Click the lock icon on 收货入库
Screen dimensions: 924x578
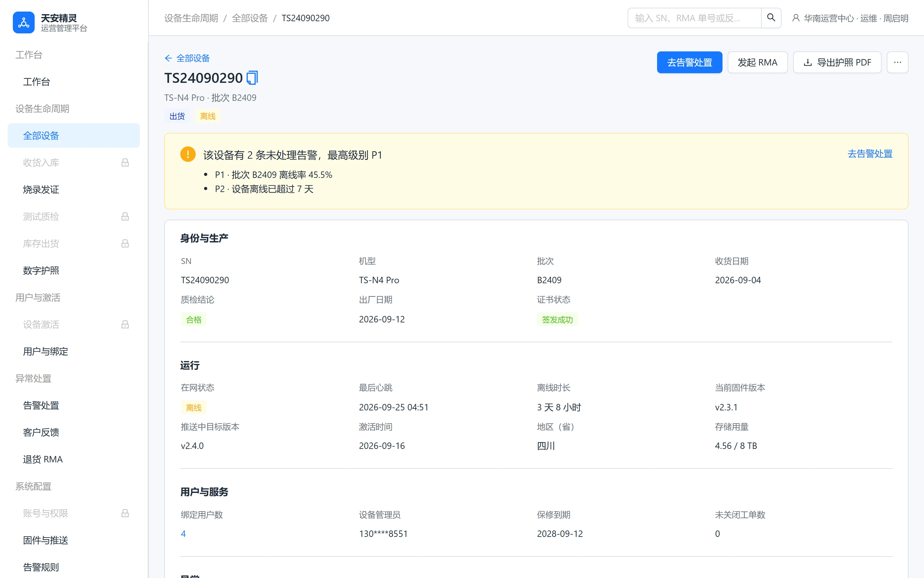125,162
